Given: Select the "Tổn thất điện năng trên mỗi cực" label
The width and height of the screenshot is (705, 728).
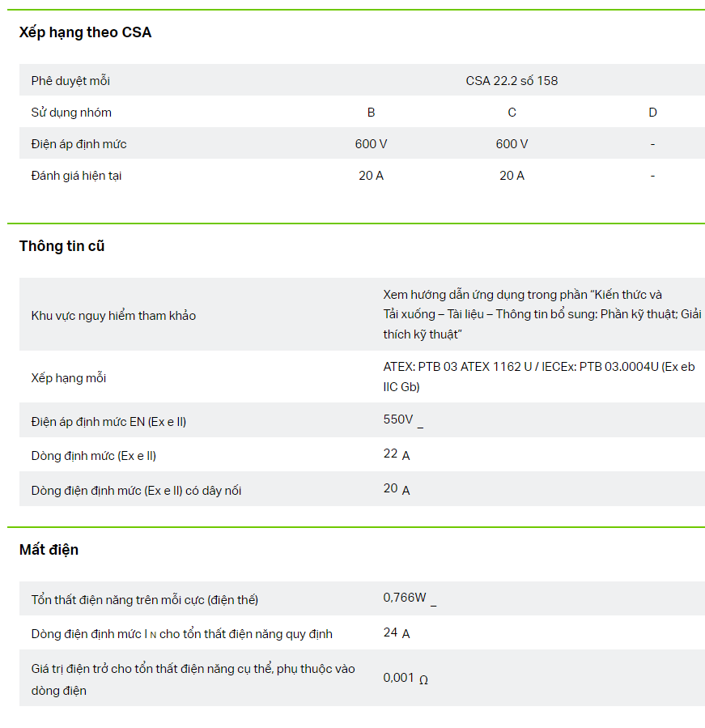Looking at the screenshot, I should pyautogui.click(x=144, y=600).
